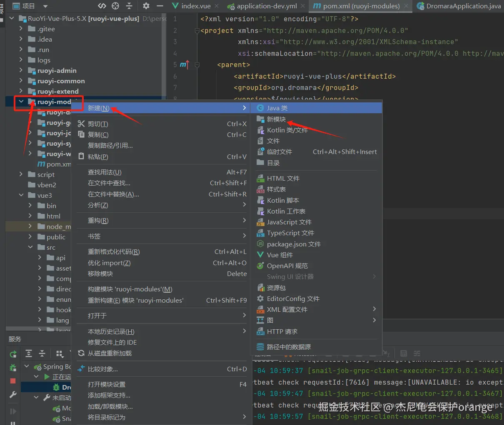Screen dimensions: 504x425
Task: Expand the .gitee folder
Action: [x=21, y=29]
